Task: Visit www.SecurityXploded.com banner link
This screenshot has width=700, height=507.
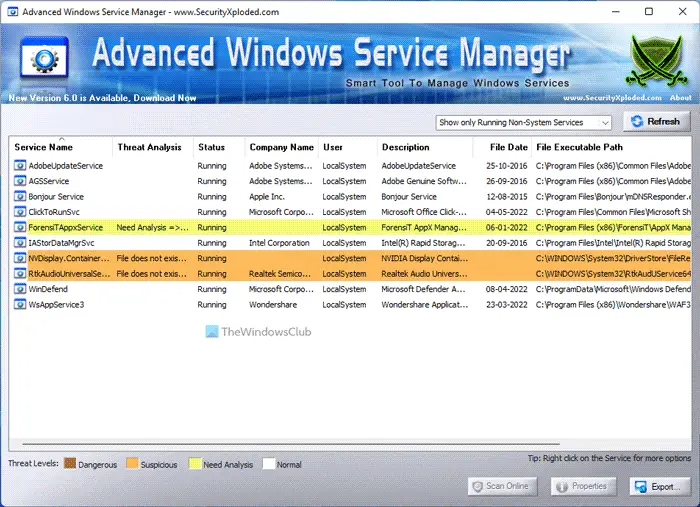Action: [612, 97]
